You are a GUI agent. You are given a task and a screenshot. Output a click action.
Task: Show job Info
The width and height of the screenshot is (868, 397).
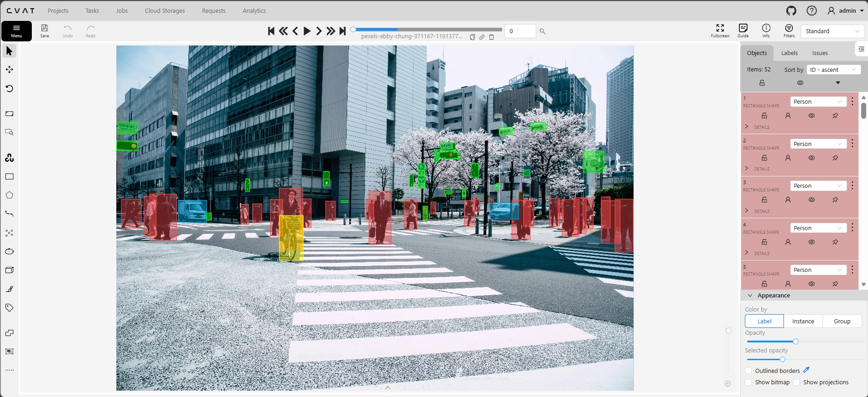pos(766,31)
